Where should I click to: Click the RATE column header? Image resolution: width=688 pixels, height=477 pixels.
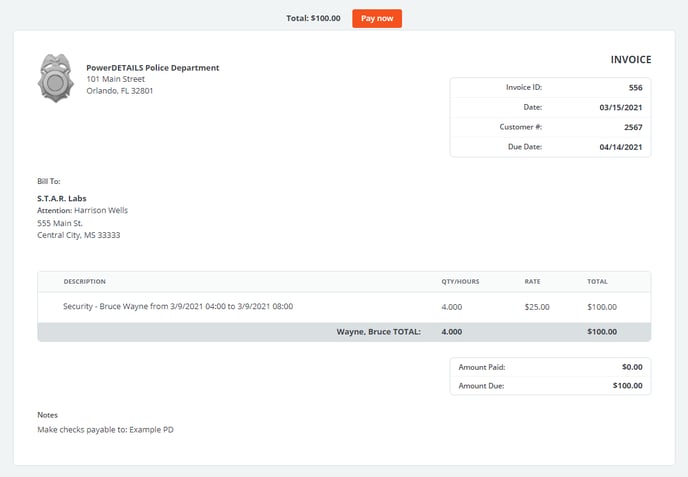[532, 282]
